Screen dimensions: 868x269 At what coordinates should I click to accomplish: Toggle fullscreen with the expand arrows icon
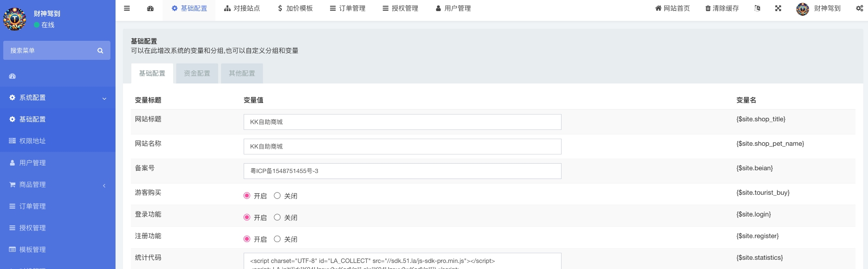[x=778, y=8]
